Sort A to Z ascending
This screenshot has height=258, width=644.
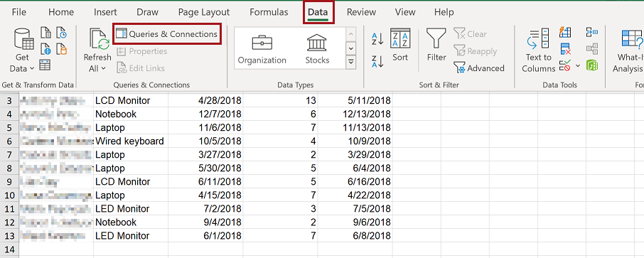pyautogui.click(x=377, y=39)
